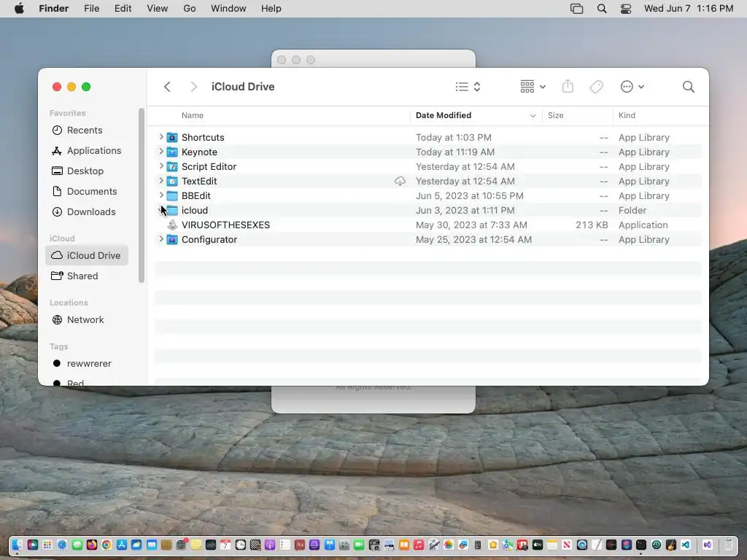Image resolution: width=747 pixels, height=560 pixels.
Task: Select the Keynote folder name
Action: 199,152
